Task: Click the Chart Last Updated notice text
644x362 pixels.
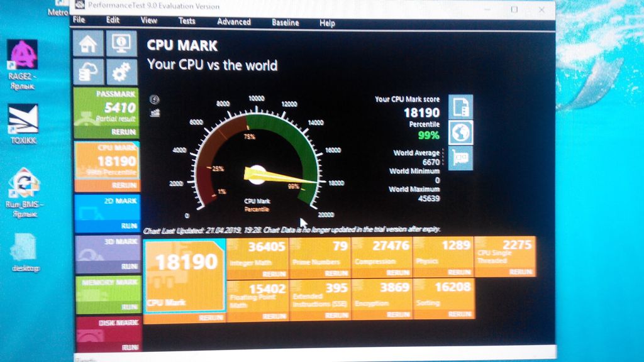Action: point(292,229)
